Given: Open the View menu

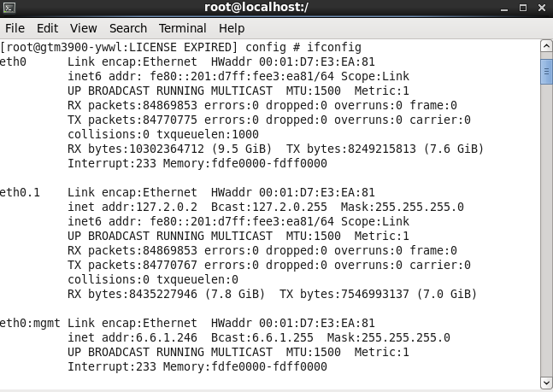Looking at the screenshot, I should click(x=83, y=28).
